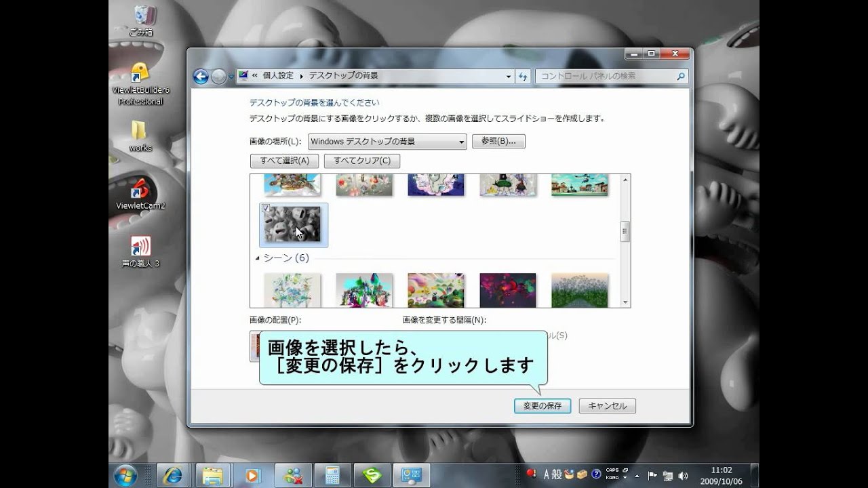Image resolution: width=868 pixels, height=488 pixels.
Task: Open the volume speaker tray icon
Action: coord(682,475)
